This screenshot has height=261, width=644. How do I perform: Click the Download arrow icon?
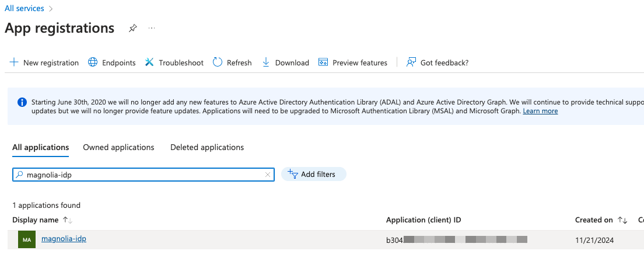tap(266, 62)
